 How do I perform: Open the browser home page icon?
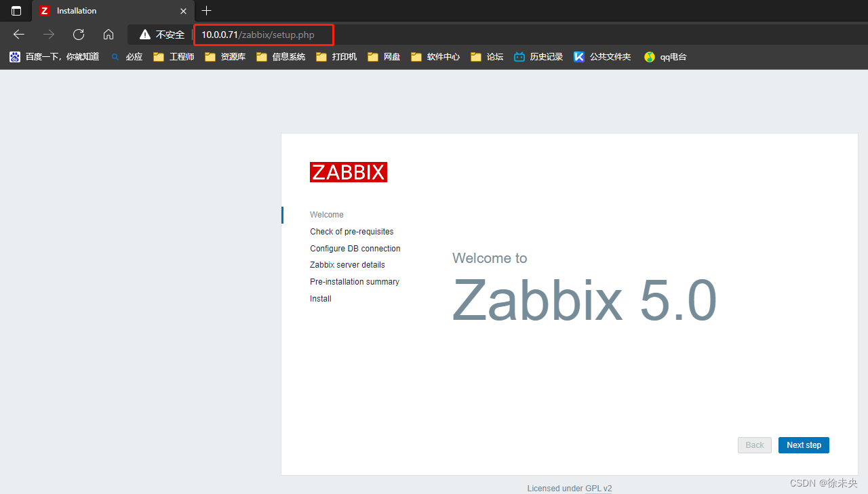108,34
